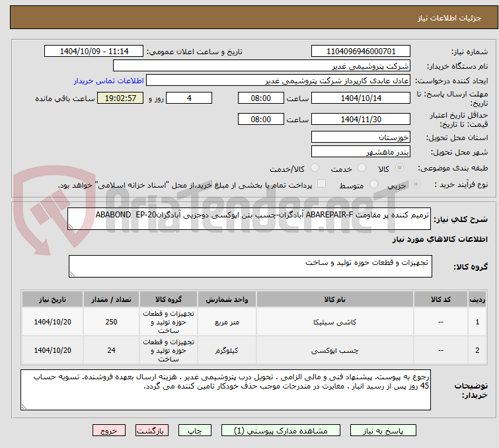This screenshot has height=448, width=499.
Task: Click the کد کالا column header
Action: point(441,299)
